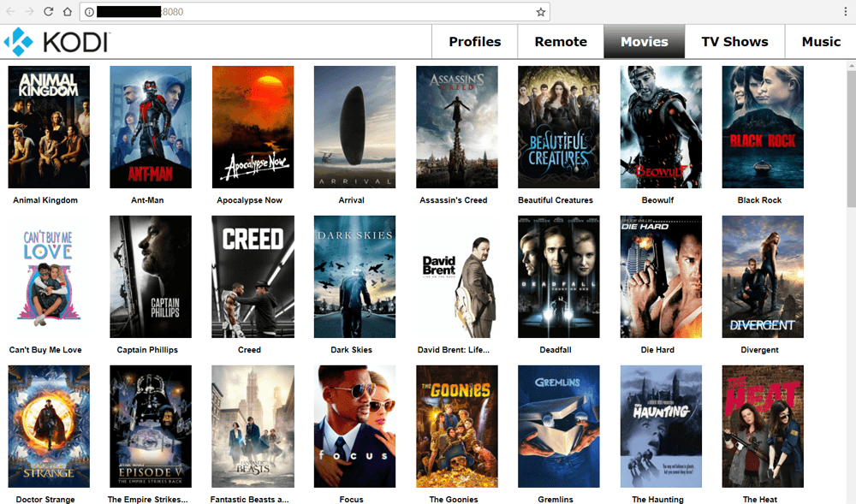Click the browser address bar
The width and height of the screenshot is (856, 504).
coord(314,12)
